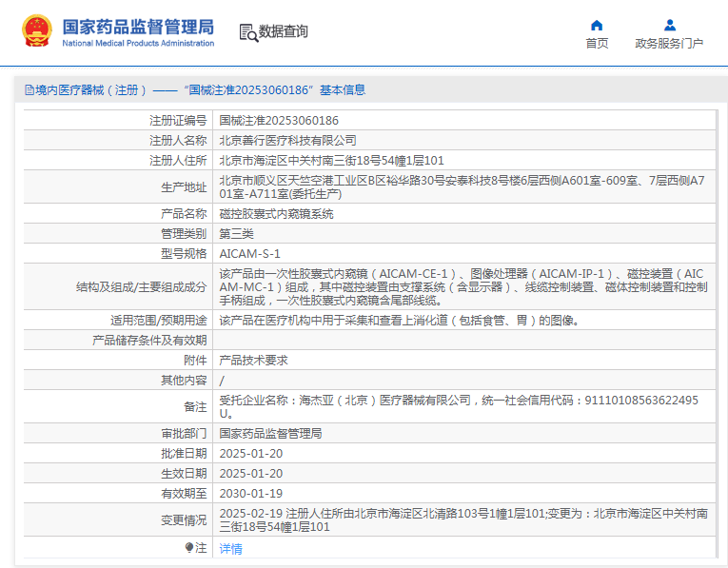Click the 审批部门 label
Image resolution: width=728 pixels, height=568 pixels.
tap(184, 434)
